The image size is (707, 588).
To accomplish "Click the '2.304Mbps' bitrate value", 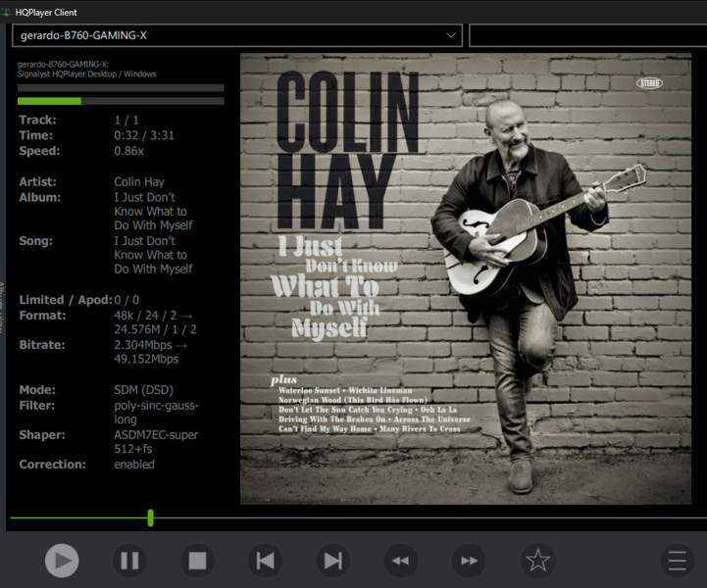I will [143, 345].
